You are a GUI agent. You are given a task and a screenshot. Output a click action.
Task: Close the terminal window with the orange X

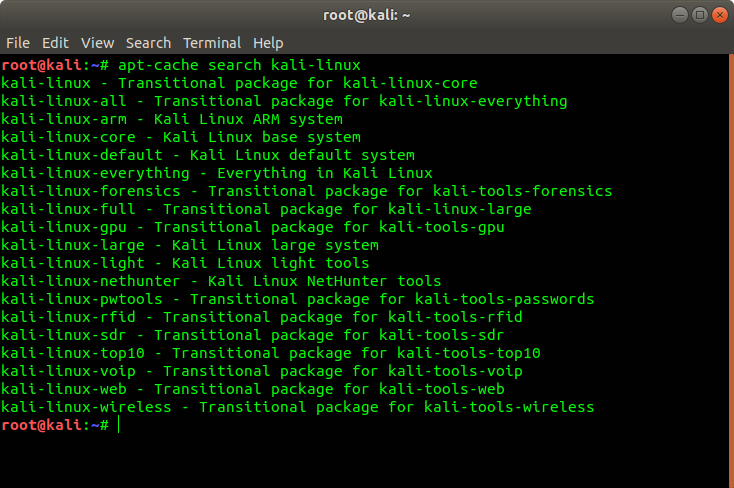(720, 15)
